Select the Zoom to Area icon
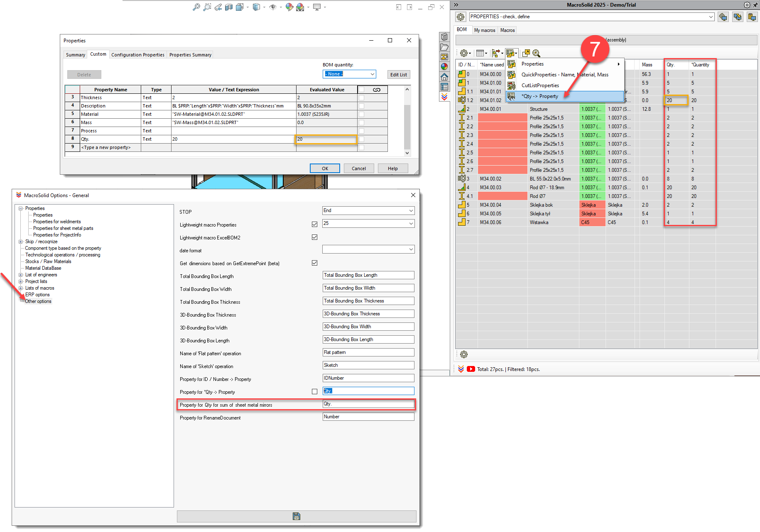 click(x=207, y=7)
